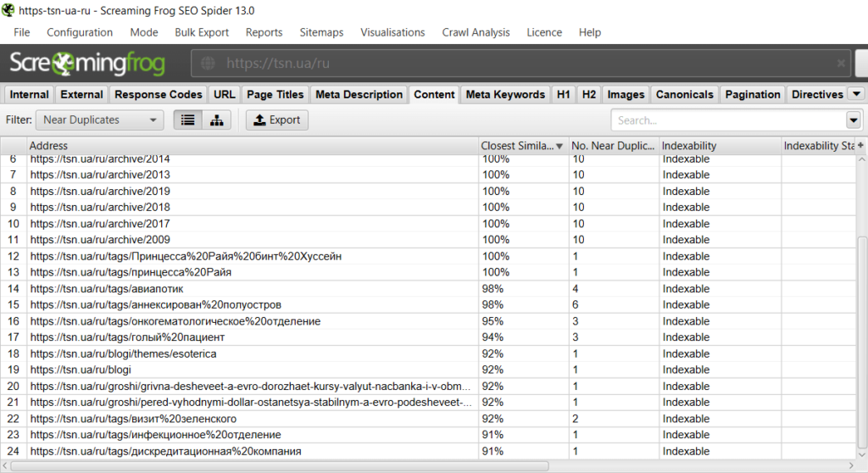Open the Help menu
This screenshot has height=473, width=868.
click(x=590, y=32)
